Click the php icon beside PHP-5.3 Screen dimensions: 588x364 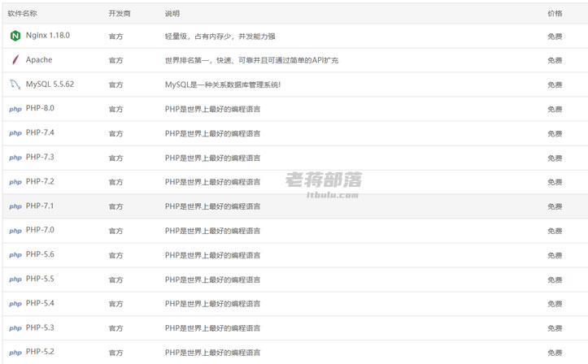tap(15, 328)
